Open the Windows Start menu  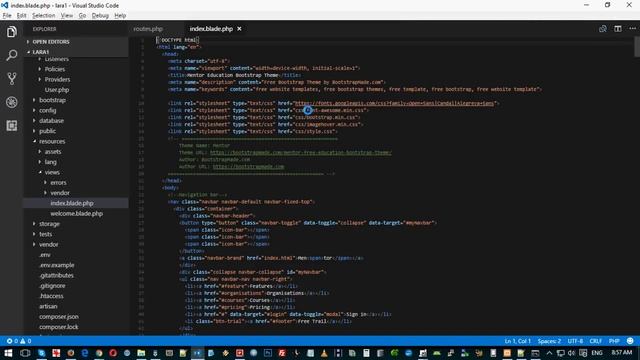(x=8, y=353)
